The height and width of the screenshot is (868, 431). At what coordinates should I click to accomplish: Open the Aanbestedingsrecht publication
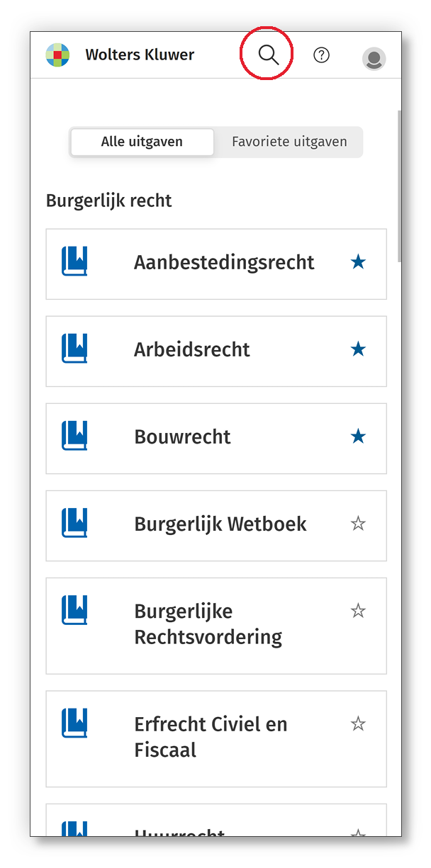(x=224, y=262)
